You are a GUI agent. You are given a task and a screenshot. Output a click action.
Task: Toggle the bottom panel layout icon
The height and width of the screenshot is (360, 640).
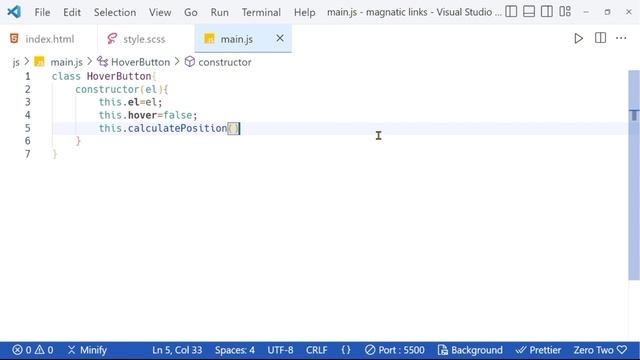[529, 12]
